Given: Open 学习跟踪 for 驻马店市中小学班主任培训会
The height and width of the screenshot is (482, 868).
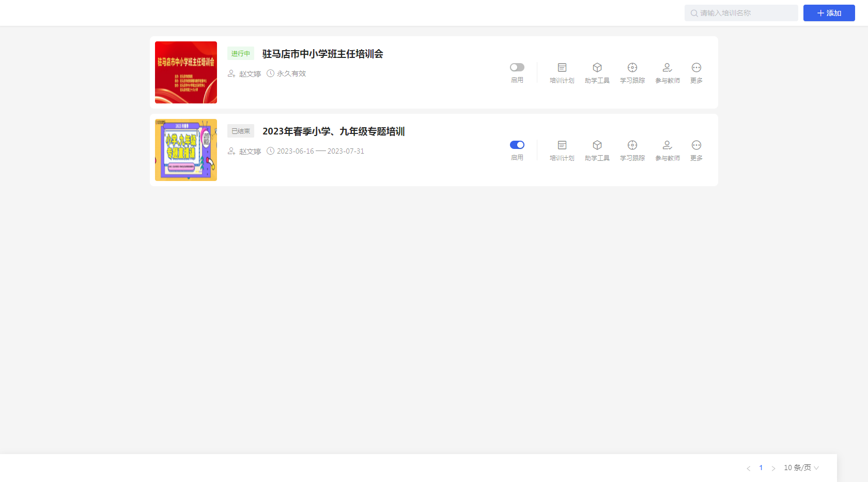Looking at the screenshot, I should coord(632,73).
